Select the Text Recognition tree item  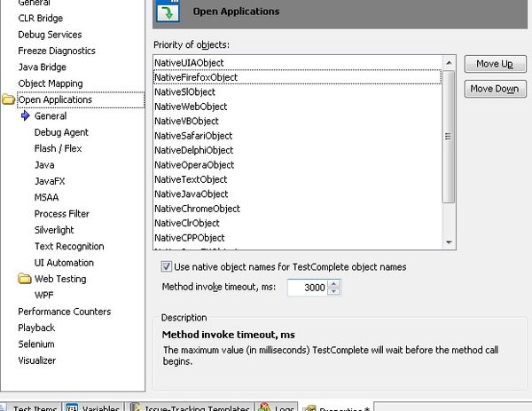[69, 246]
